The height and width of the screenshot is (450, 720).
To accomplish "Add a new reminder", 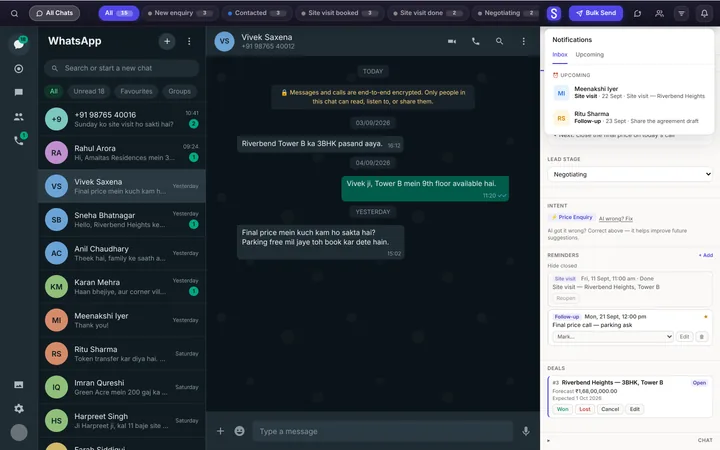I will coord(705,255).
